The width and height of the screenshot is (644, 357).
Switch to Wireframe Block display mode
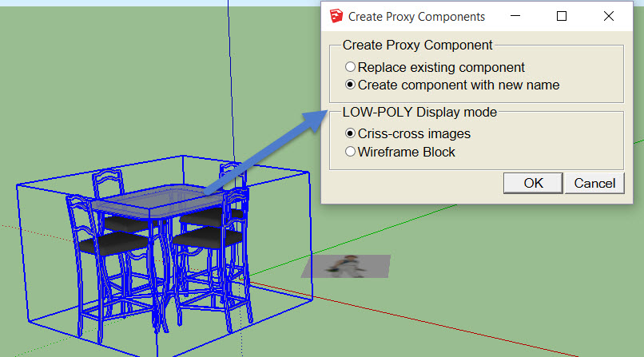(x=350, y=152)
